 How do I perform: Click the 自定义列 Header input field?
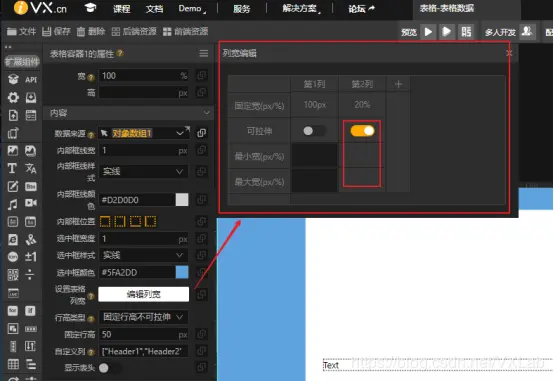(143, 351)
